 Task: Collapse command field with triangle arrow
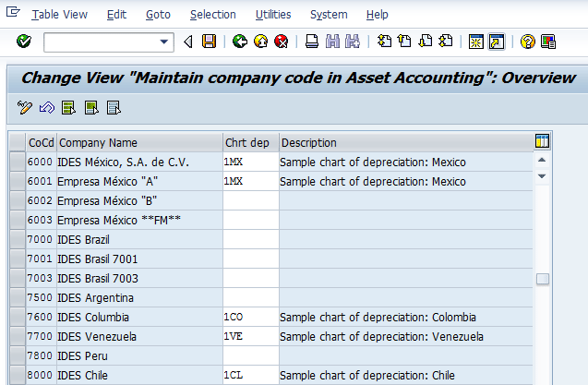click(188, 42)
